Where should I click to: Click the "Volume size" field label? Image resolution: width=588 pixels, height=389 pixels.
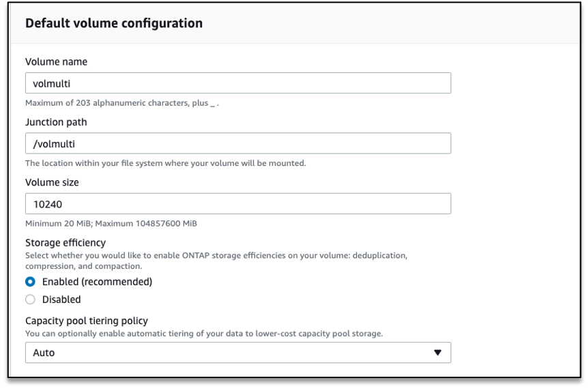[x=52, y=182]
